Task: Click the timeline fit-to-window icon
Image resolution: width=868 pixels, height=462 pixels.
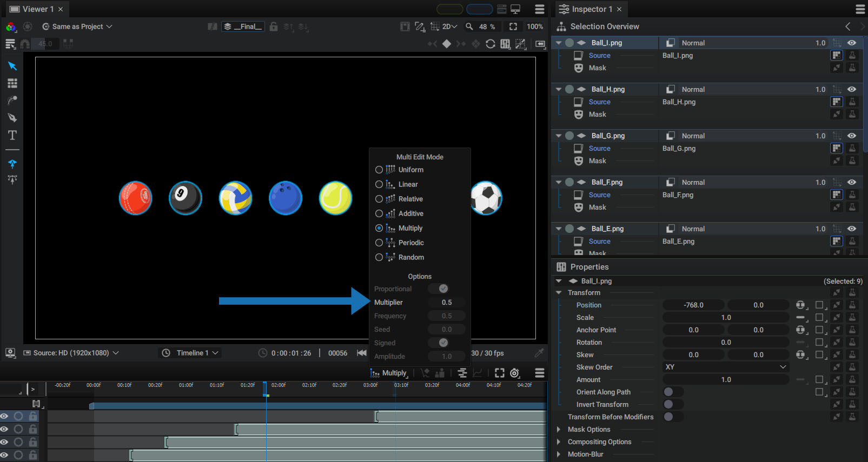Action: (x=500, y=373)
